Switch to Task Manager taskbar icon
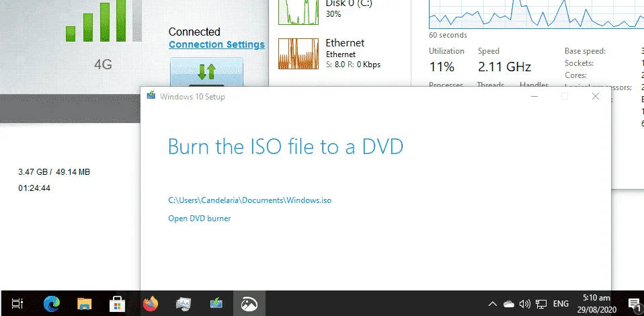The image size is (644, 316). point(183,304)
